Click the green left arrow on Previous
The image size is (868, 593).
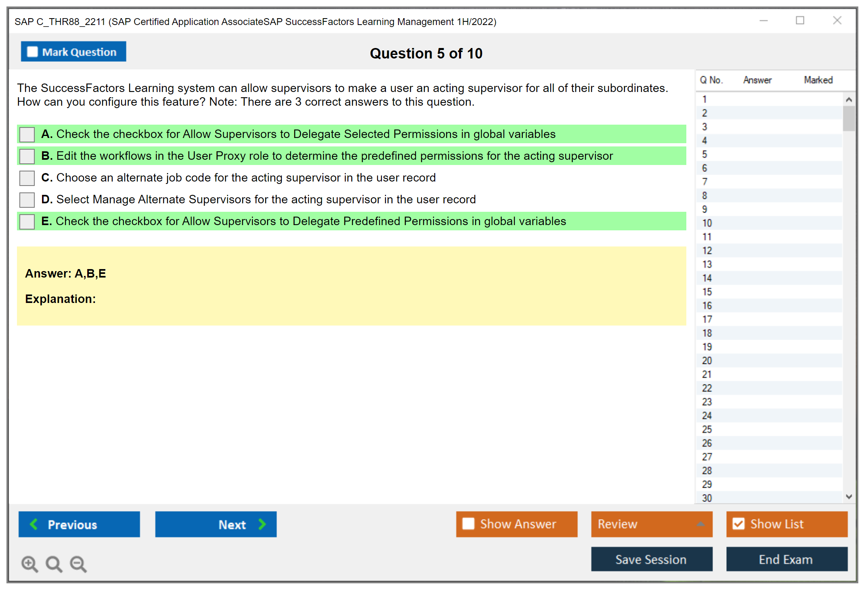[x=34, y=524]
